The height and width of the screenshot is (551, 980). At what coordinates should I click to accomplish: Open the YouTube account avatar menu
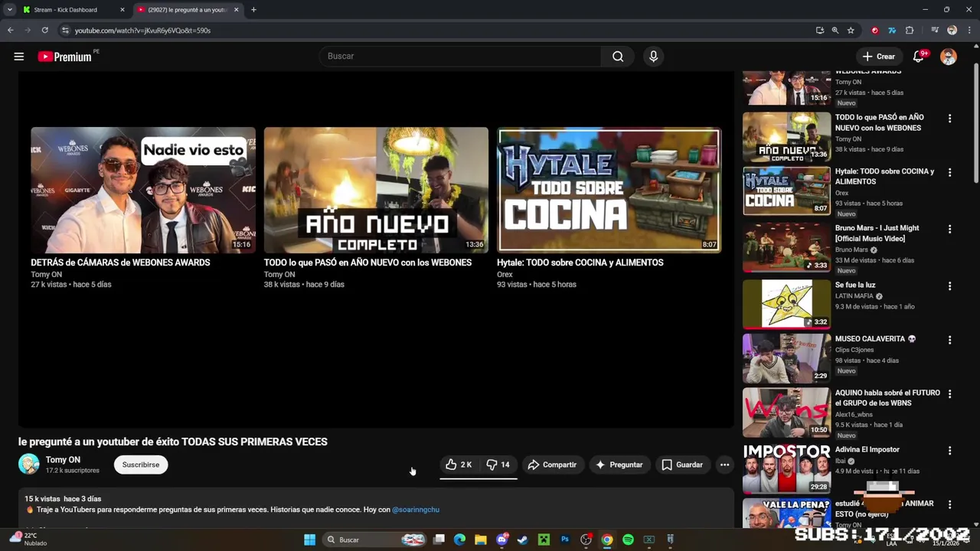[949, 57]
